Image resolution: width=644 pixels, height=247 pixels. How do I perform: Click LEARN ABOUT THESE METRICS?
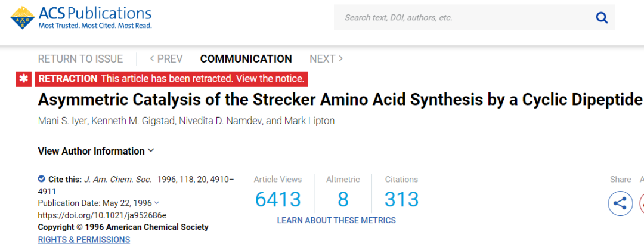point(336,220)
